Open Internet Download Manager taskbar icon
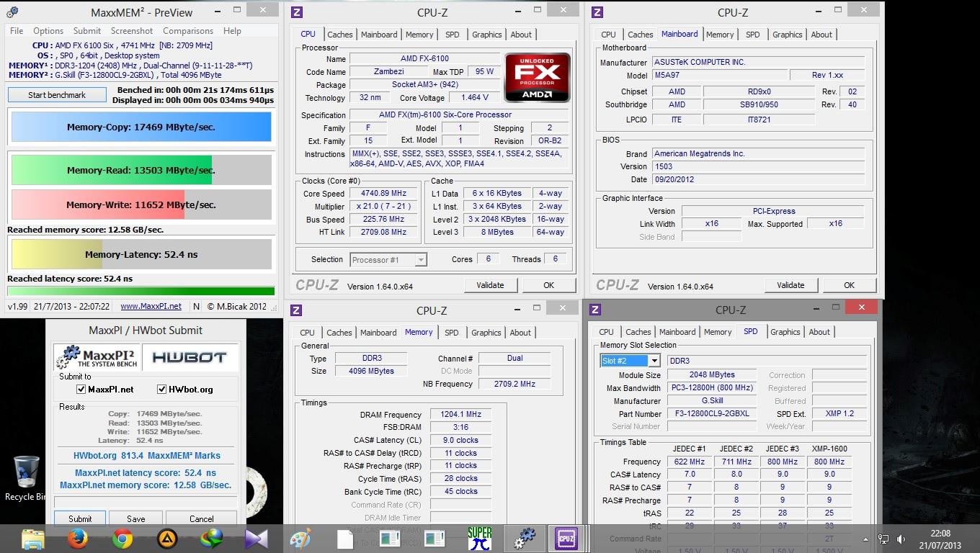This screenshot has width=980, height=553. coord(212,539)
